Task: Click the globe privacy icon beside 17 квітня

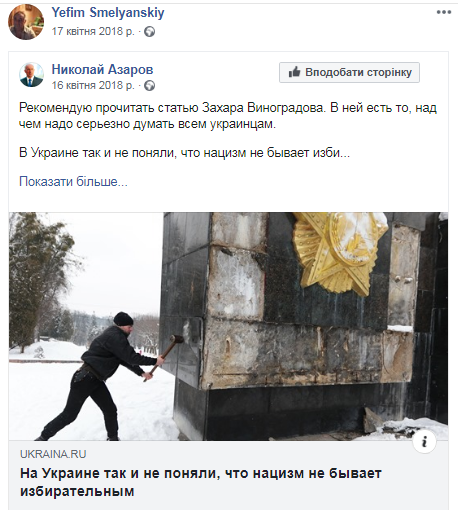Action: (149, 32)
